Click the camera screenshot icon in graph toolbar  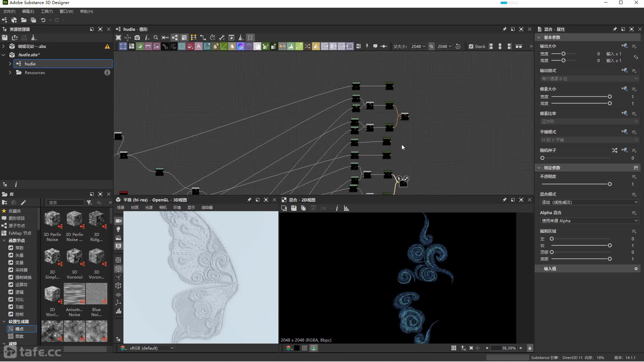click(x=137, y=38)
